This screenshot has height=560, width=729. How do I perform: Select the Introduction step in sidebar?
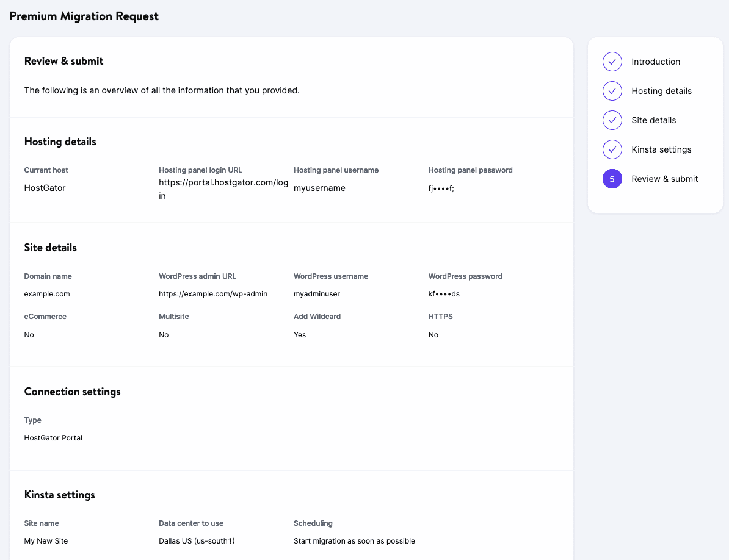pos(656,62)
